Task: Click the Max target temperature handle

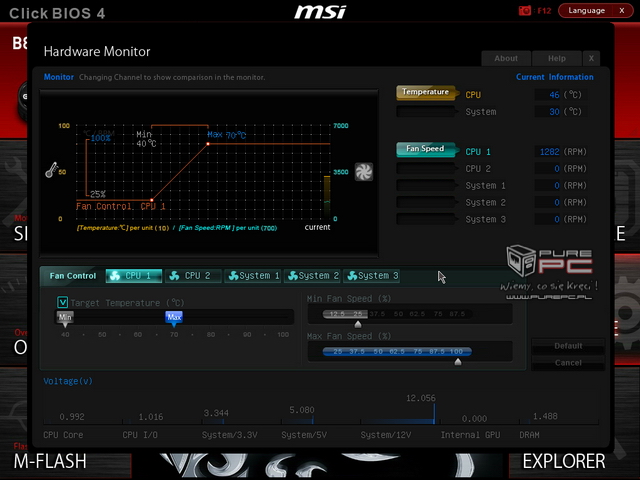Action: [174, 319]
